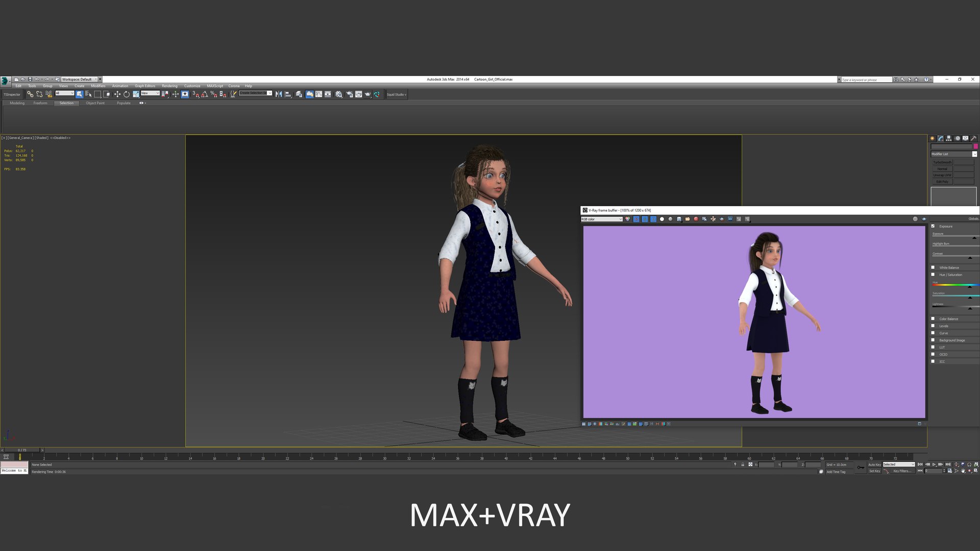Toggle Blue channel in V-Ray frame buffer
This screenshot has width=980, height=551.
(x=653, y=219)
